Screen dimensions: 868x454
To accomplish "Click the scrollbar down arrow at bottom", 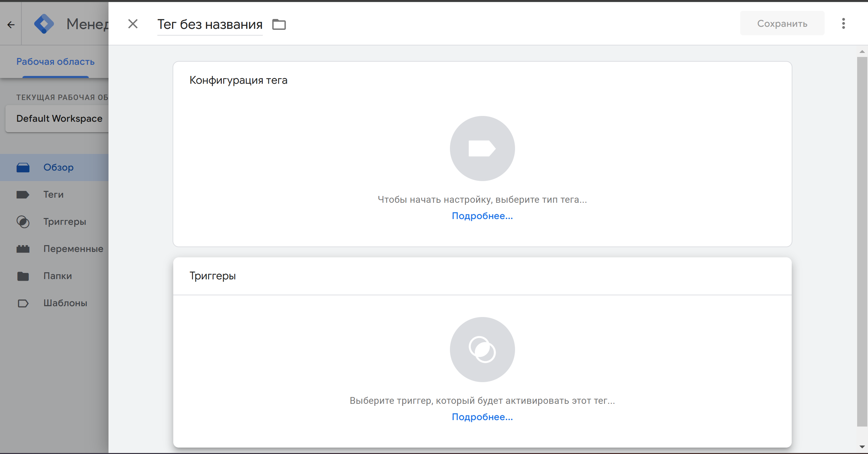I will point(862,447).
